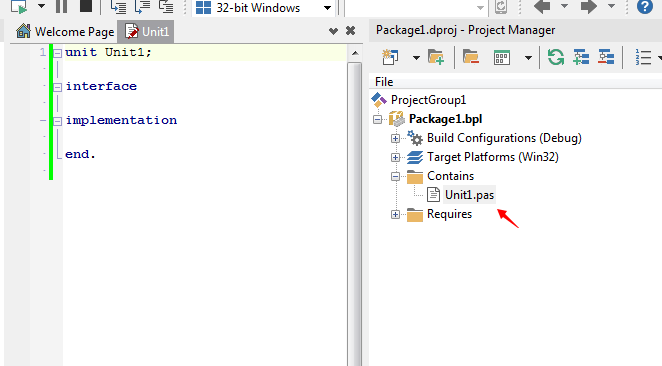This screenshot has width=662, height=366.
Task: Collapse the fold marker at 'implementation'
Action: (57, 122)
